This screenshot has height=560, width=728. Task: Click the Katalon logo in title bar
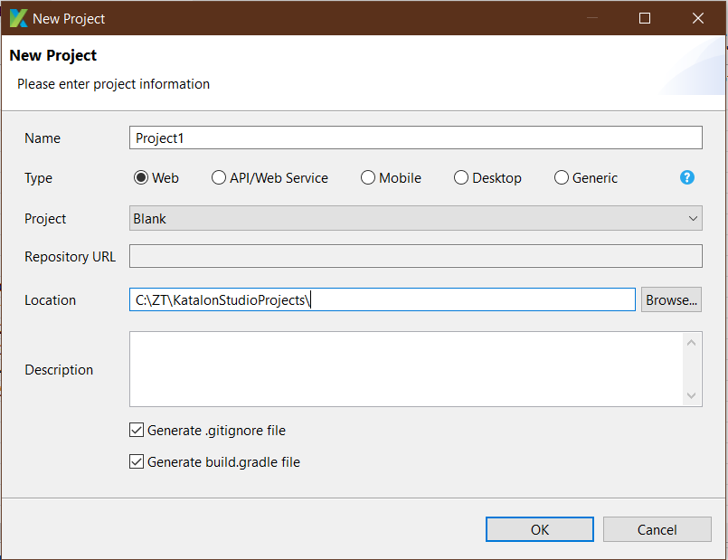click(x=19, y=18)
